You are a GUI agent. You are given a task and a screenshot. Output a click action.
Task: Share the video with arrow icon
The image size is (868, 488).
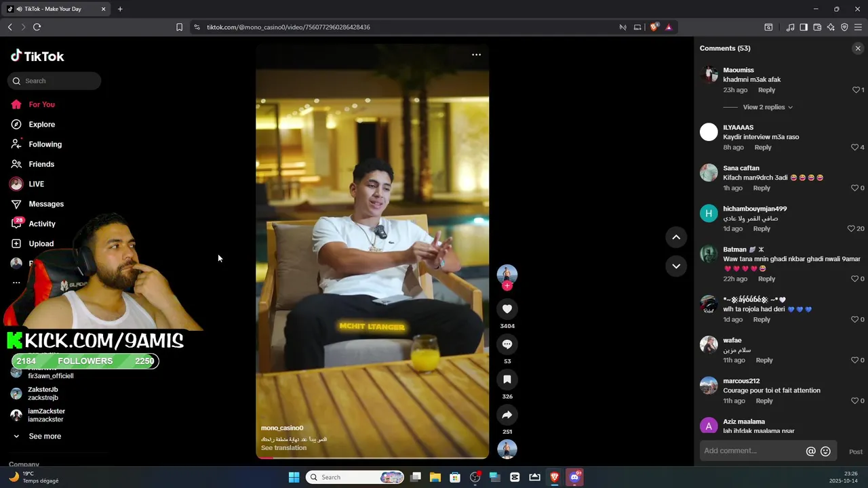pyautogui.click(x=507, y=415)
